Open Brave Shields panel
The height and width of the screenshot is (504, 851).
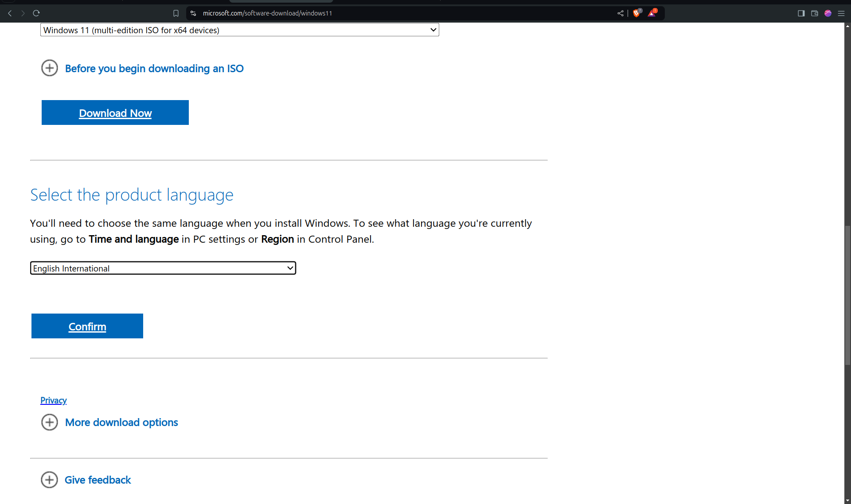tap(637, 13)
